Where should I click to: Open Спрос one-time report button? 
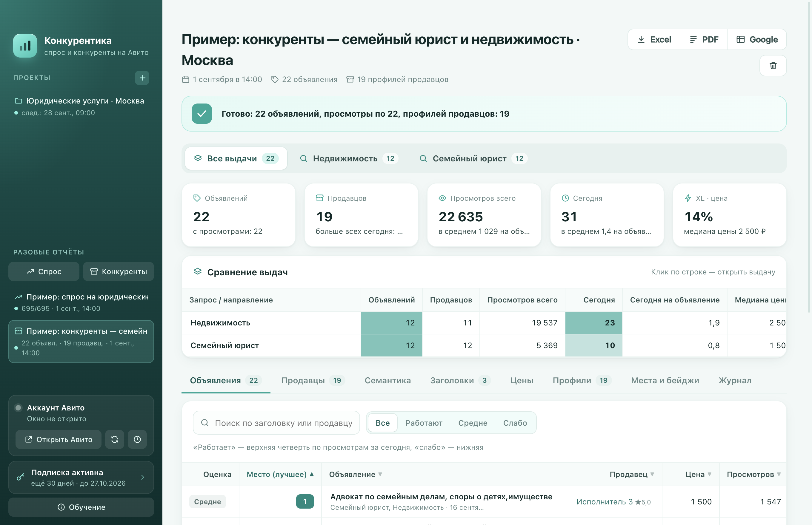pyautogui.click(x=44, y=271)
